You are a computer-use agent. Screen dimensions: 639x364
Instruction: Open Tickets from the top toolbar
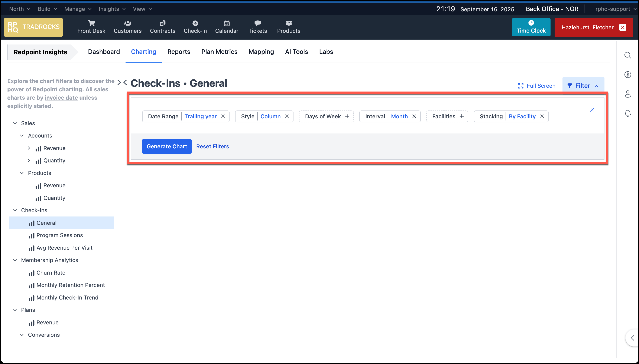point(257,27)
